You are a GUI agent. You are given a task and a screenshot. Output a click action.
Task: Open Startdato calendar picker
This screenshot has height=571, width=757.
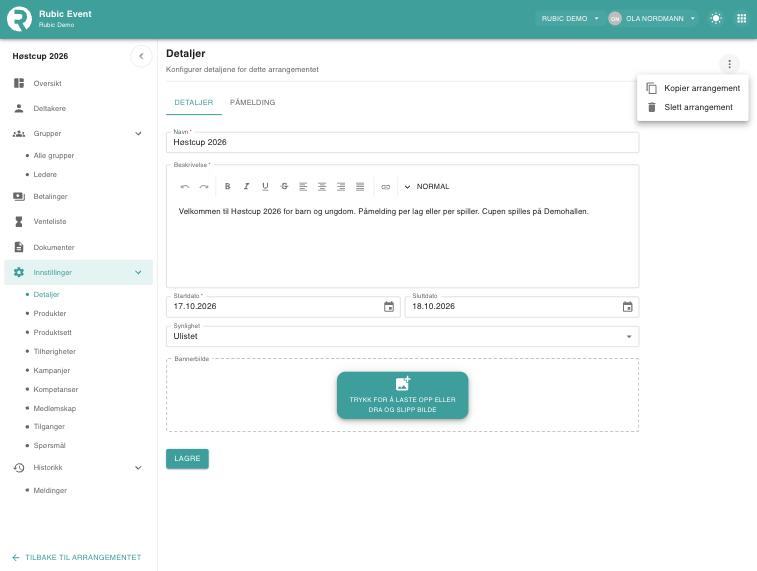pyautogui.click(x=389, y=306)
